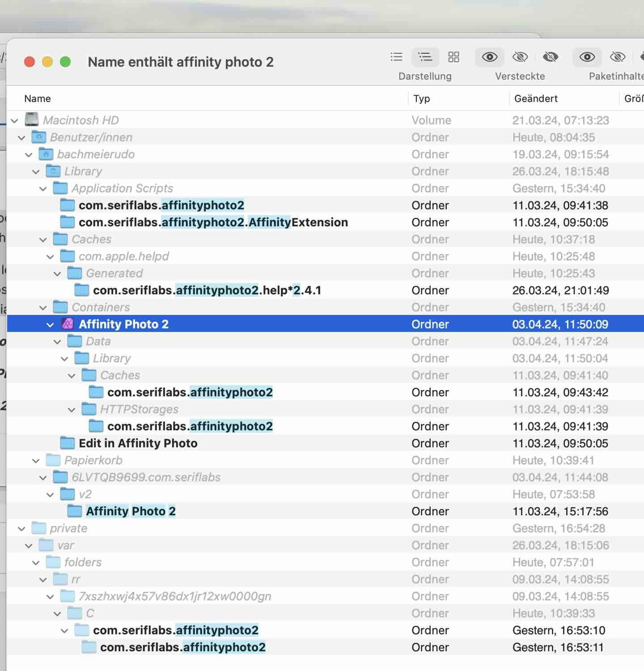The image size is (644, 671).
Task: Collapse the Macintosh HD volume
Action: coord(15,120)
